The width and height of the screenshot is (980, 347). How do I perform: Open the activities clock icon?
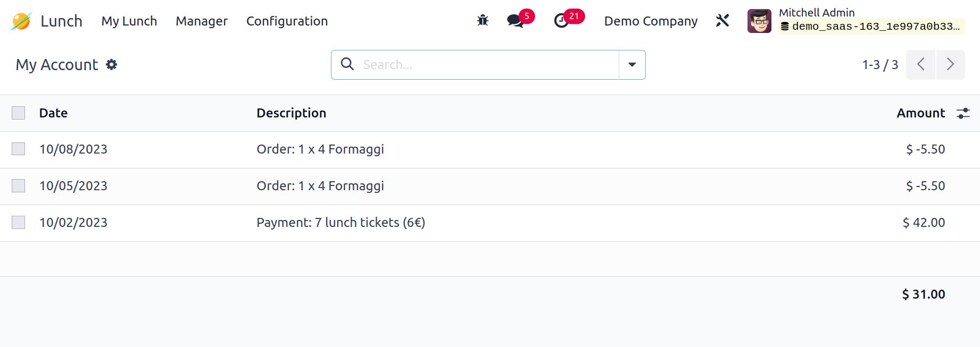(x=561, y=21)
